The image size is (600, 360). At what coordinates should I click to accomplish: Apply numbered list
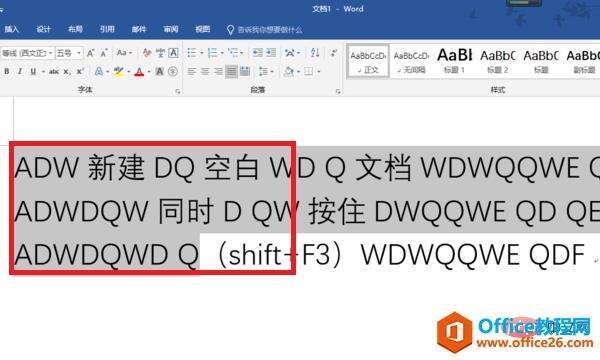point(212,53)
